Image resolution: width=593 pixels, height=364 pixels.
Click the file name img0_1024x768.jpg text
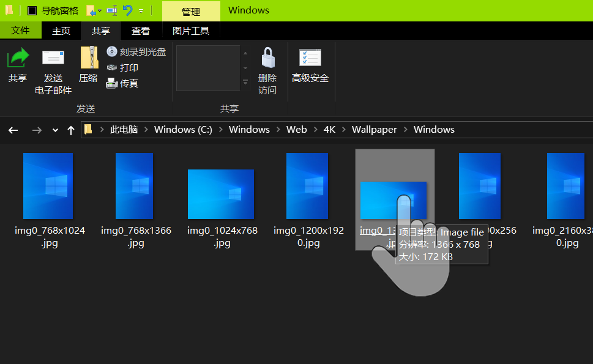[222, 237]
